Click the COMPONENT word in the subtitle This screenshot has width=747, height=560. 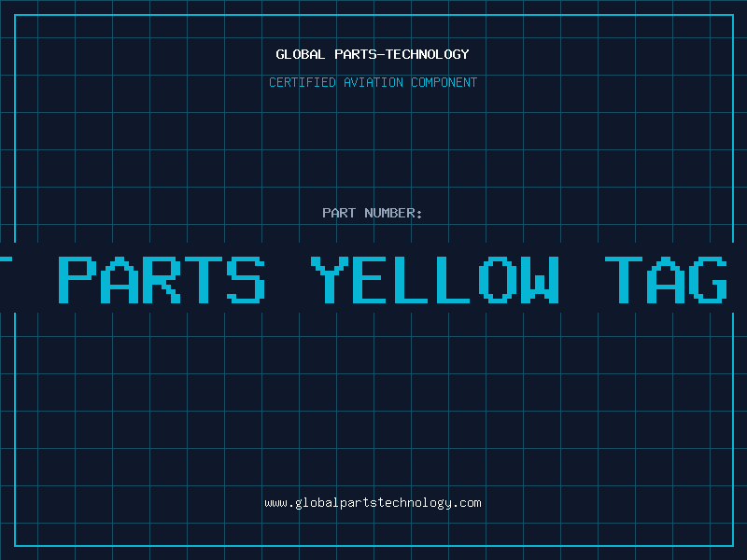(444, 82)
